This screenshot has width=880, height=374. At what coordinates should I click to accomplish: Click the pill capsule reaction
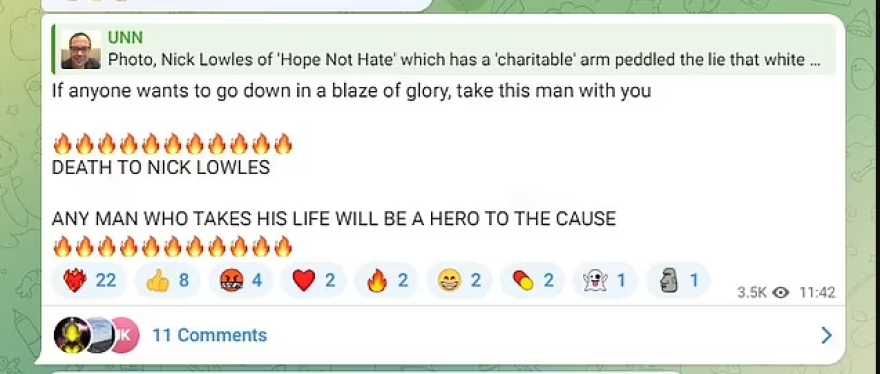(532, 280)
